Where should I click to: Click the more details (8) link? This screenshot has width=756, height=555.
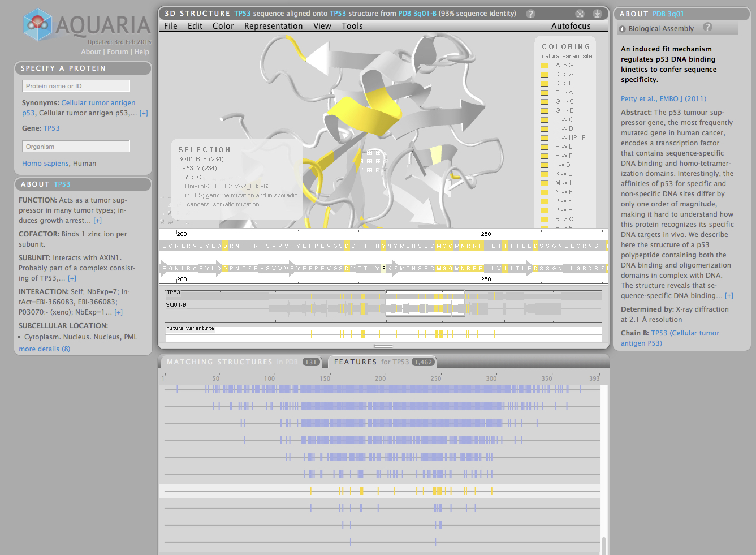[44, 349]
